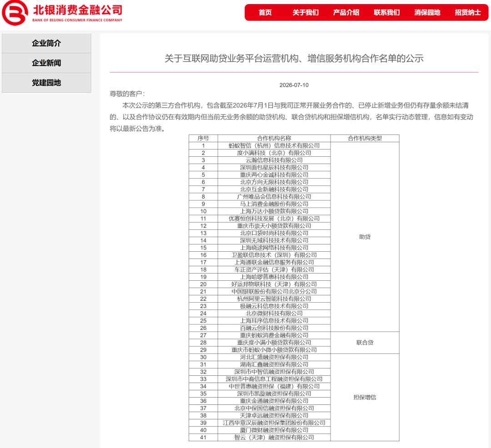This screenshot has width=491, height=448.
Task: Click the 合作机构名称 column header
Action: click(274, 138)
